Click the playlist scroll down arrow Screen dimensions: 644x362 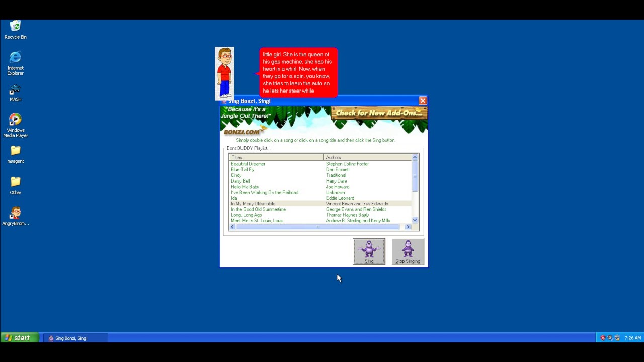[x=415, y=220]
